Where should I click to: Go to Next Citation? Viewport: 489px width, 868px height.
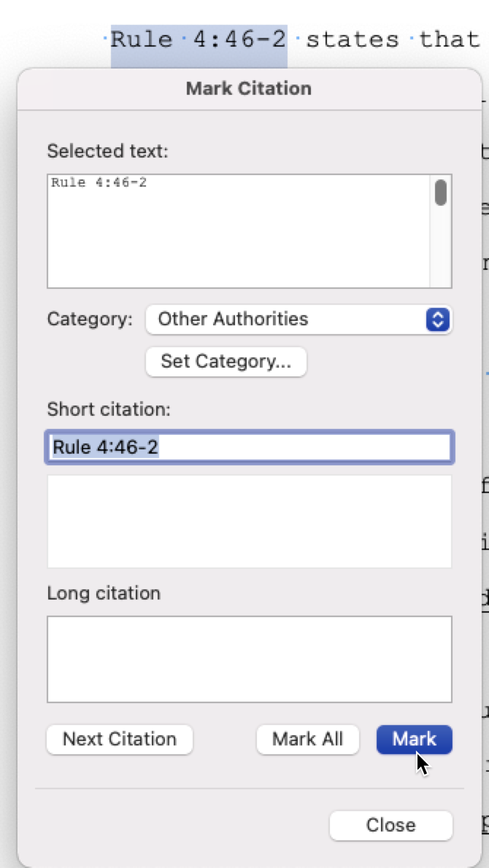click(120, 739)
